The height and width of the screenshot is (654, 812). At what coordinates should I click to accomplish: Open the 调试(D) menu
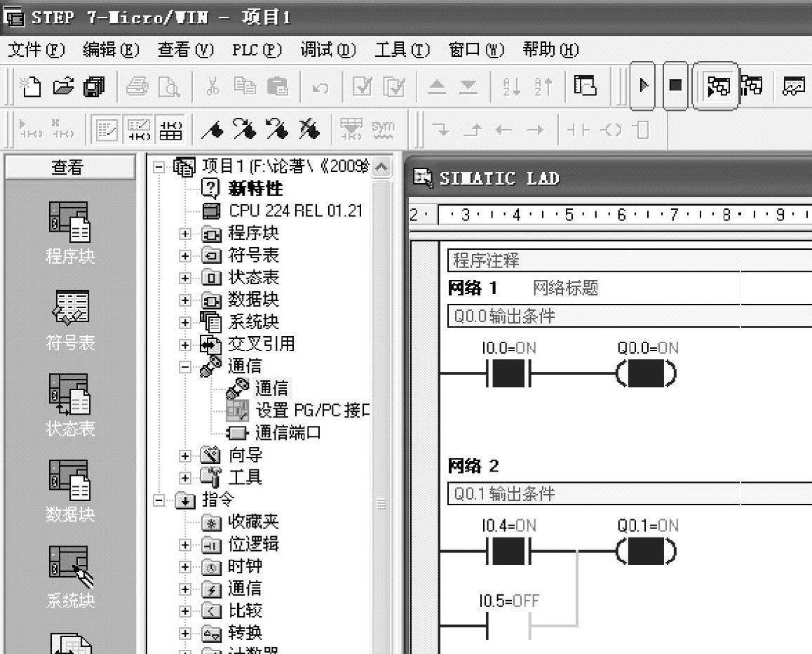pos(328,50)
